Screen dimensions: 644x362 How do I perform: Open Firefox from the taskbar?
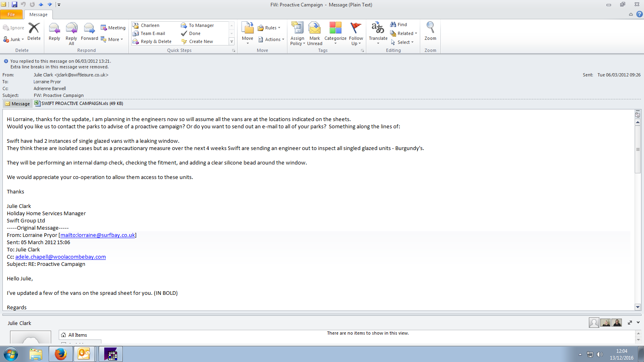(60, 354)
